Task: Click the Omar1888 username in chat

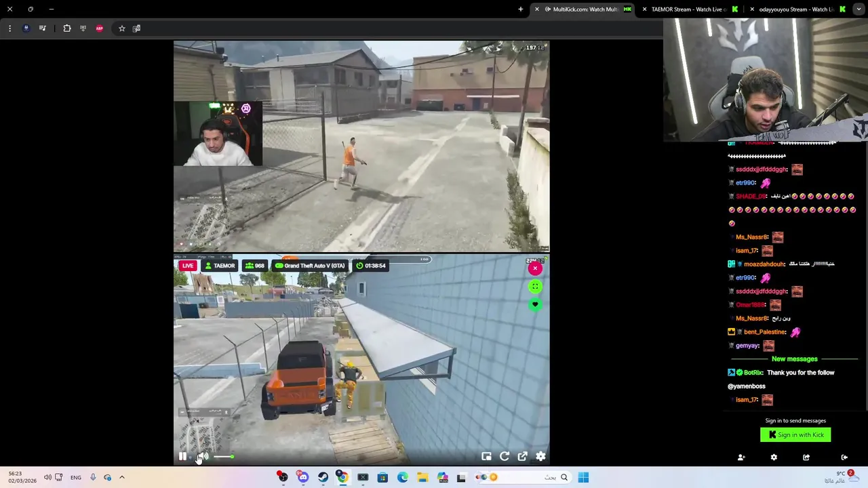Action: [x=750, y=305]
